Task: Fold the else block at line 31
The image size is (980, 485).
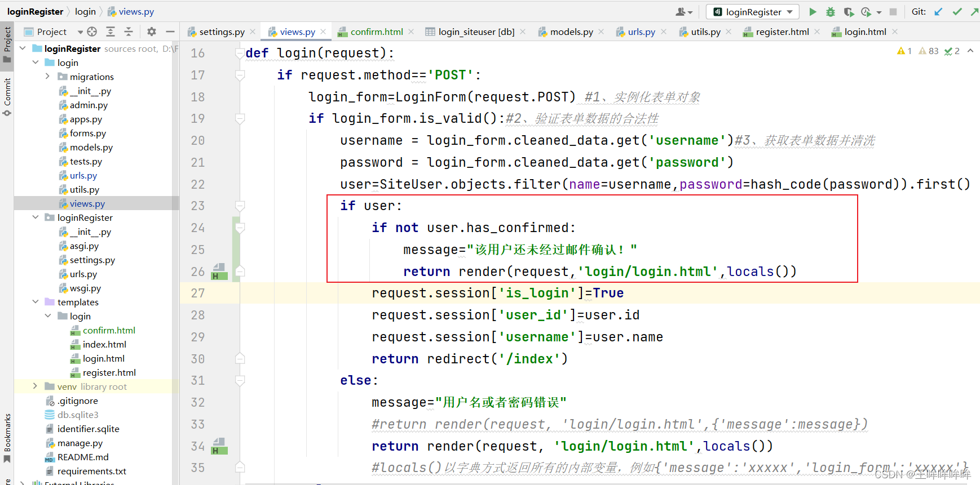Action: pos(240,381)
